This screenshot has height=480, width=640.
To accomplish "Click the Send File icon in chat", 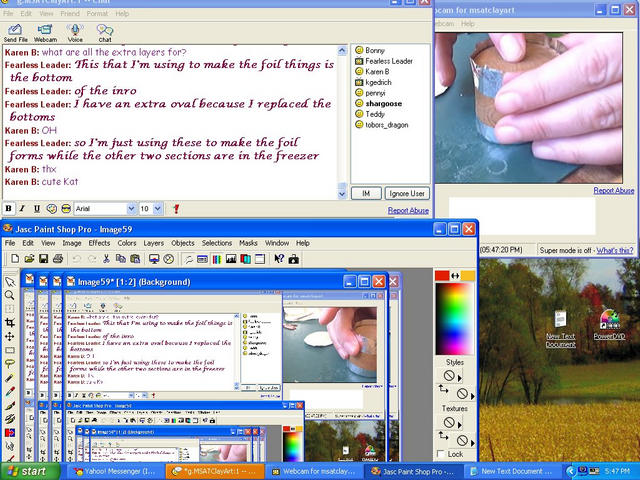I will click(16, 33).
